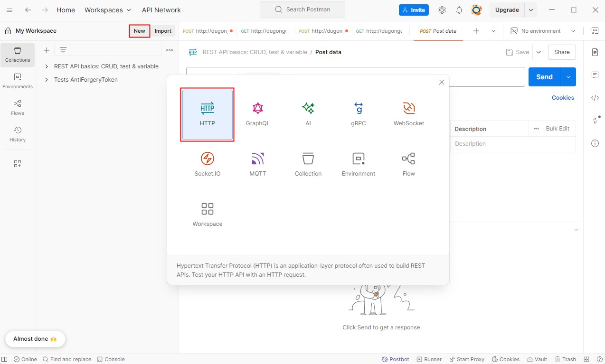Screen dimensions: 605x364
Task: Send the request
Action: click(x=544, y=77)
